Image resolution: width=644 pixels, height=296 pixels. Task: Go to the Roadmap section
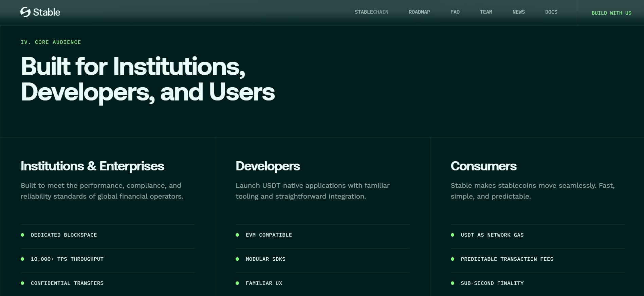(x=419, y=12)
